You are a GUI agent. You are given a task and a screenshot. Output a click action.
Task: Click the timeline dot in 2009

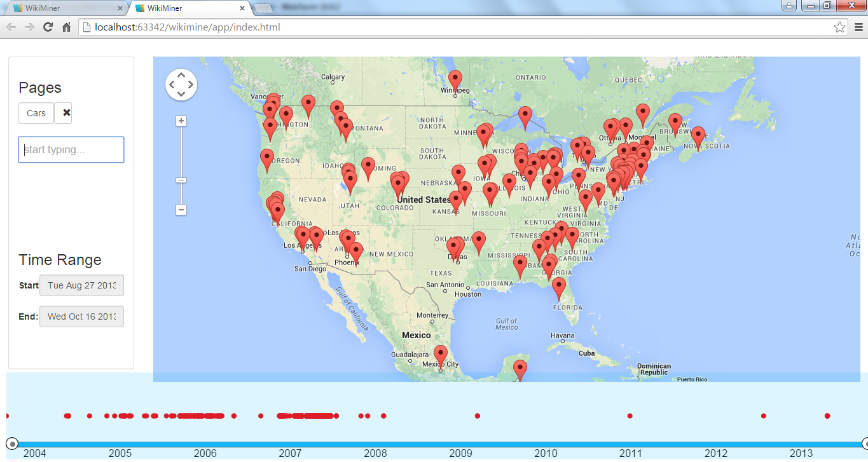tap(478, 416)
